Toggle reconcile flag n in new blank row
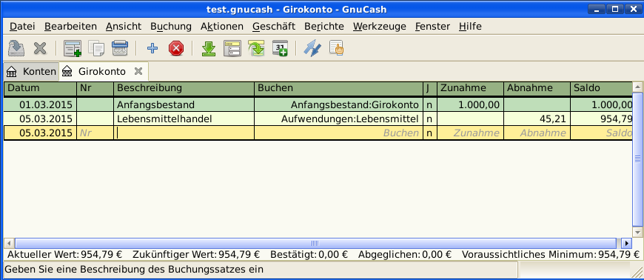The width and height of the screenshot is (644, 280). coord(430,133)
